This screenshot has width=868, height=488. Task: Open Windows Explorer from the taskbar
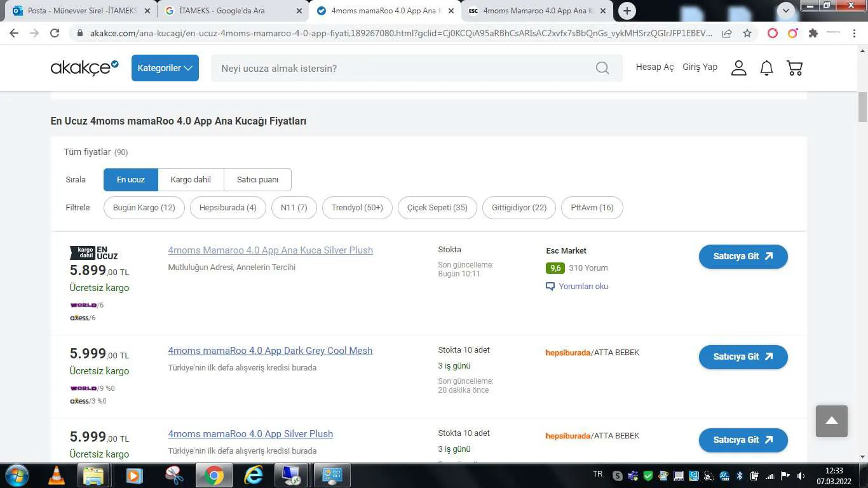[x=93, y=475]
